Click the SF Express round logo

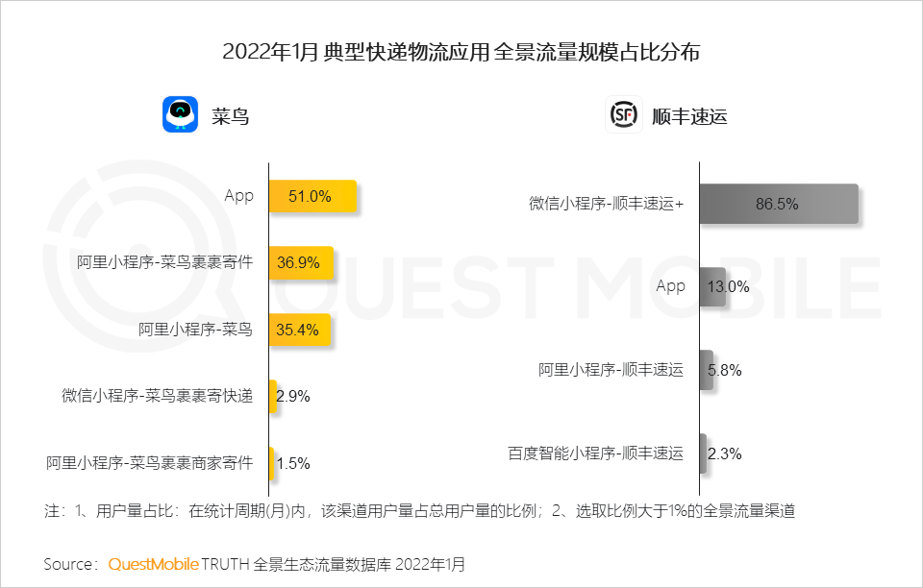click(623, 115)
